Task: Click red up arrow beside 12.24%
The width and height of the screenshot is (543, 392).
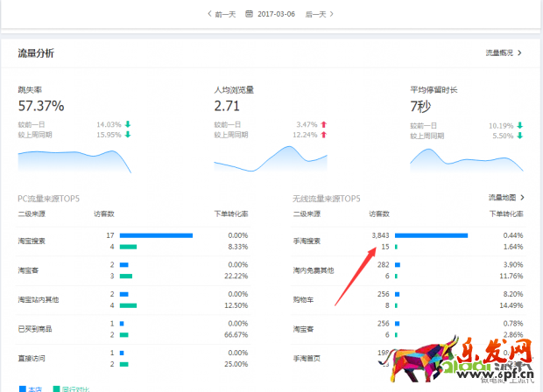Action: point(324,135)
